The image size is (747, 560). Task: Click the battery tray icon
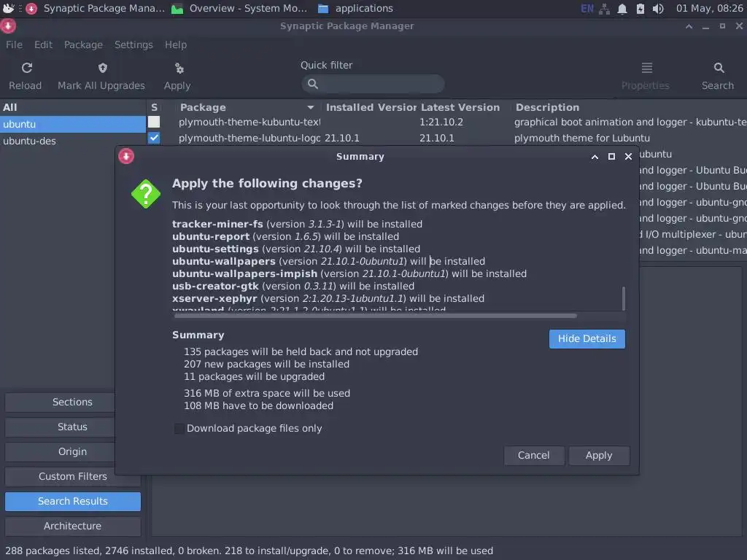pyautogui.click(x=640, y=9)
